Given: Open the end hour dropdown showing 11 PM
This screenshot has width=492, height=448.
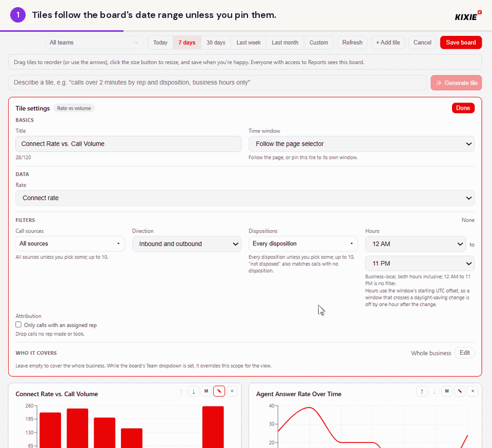Looking at the screenshot, I should pyautogui.click(x=420, y=263).
